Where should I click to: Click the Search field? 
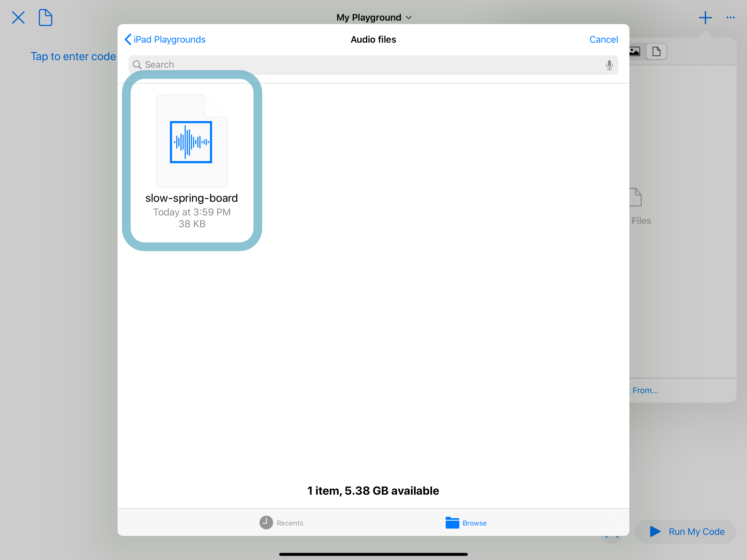point(372,65)
